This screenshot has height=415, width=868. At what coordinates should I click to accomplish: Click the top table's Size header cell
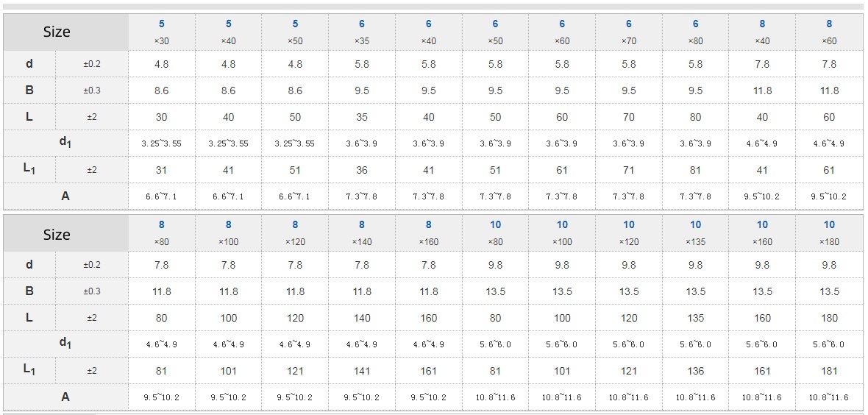(x=57, y=32)
